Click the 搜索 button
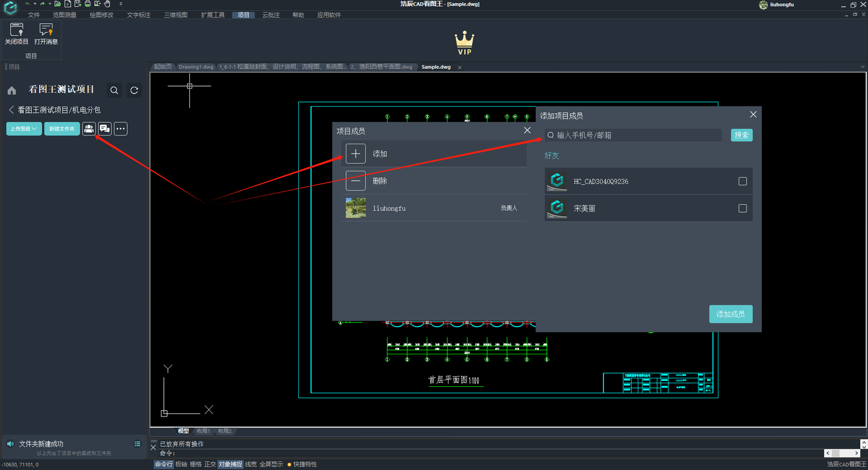868x470 pixels. (x=741, y=135)
